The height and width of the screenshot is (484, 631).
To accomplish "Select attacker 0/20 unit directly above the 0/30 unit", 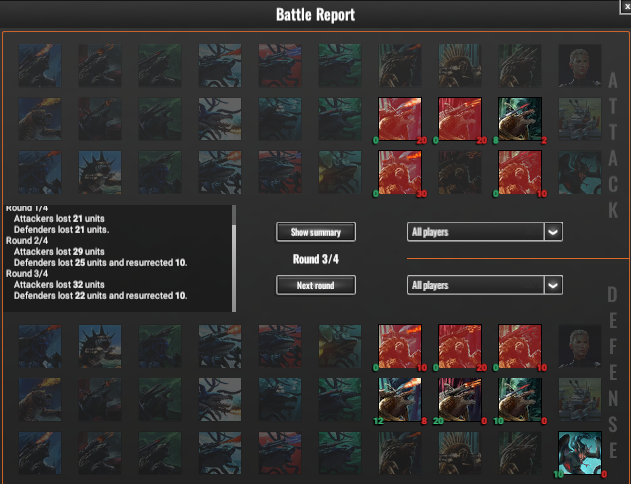I will pos(400,119).
